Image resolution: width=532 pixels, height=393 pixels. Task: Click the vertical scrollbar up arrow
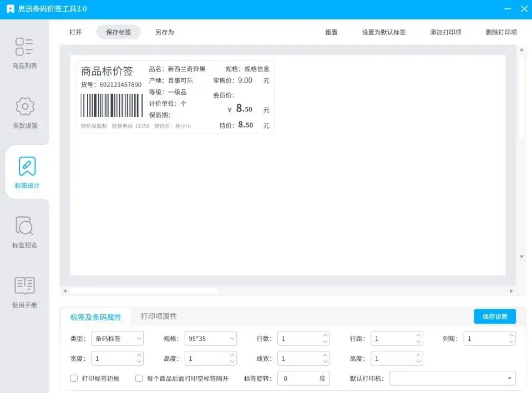(521, 50)
